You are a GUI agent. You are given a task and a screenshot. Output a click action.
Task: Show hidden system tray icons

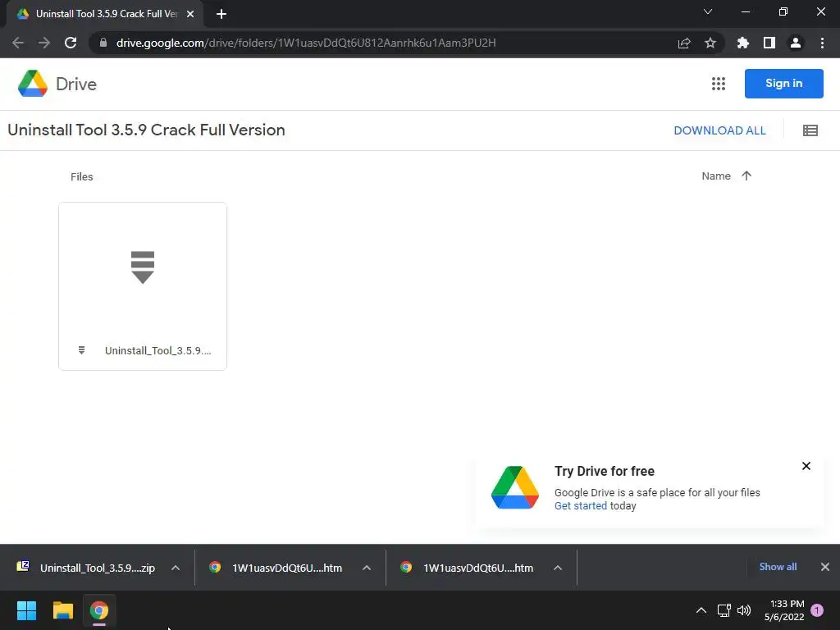(701, 610)
